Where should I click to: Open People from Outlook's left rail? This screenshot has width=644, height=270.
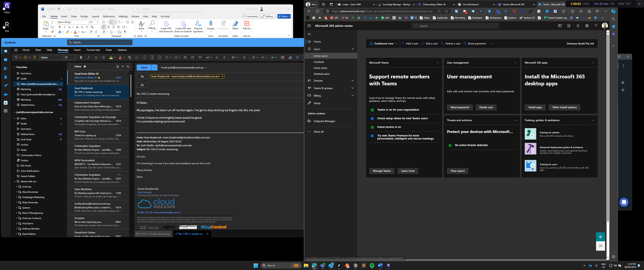click(x=5, y=68)
